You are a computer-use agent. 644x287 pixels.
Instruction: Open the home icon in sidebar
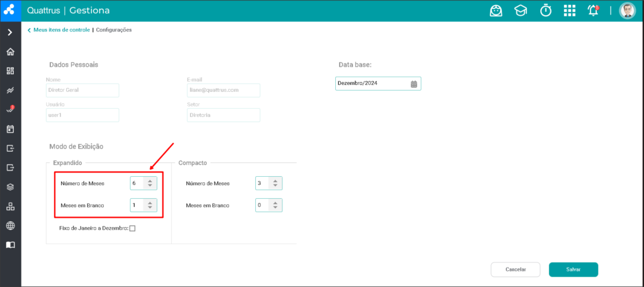tap(10, 52)
